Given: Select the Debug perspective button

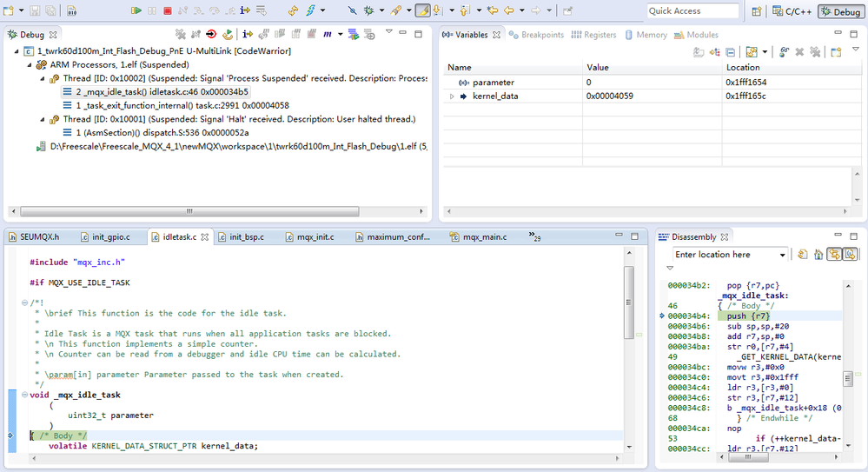Looking at the screenshot, I should tap(840, 11).
